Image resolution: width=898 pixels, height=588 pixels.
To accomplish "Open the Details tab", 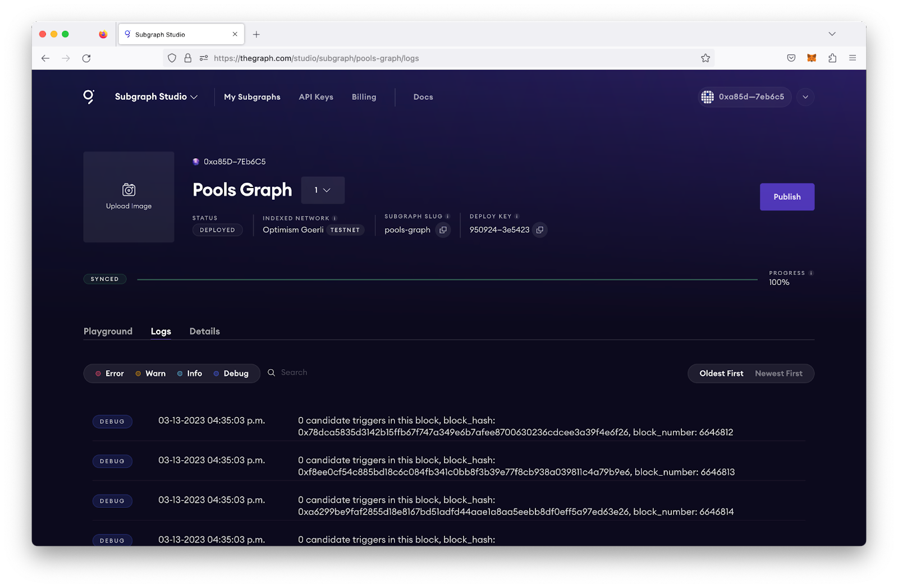I will 204,331.
